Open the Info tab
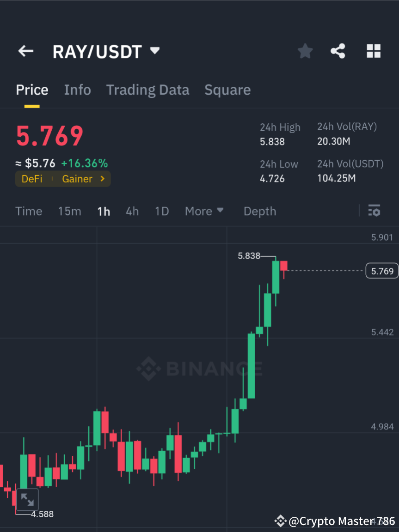399x532 pixels. point(77,90)
